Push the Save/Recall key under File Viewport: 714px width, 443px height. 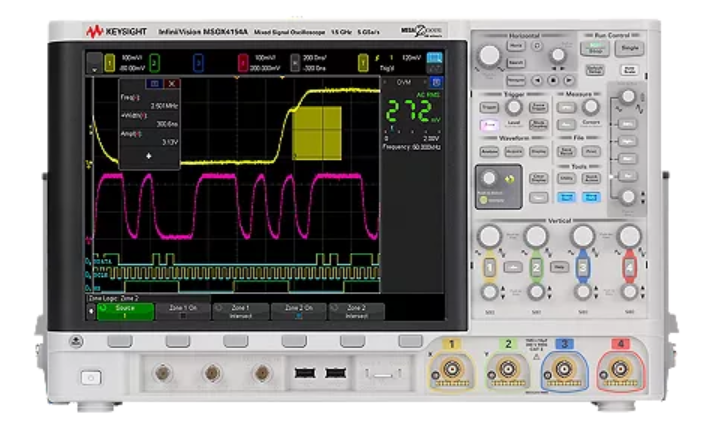pyautogui.click(x=566, y=152)
